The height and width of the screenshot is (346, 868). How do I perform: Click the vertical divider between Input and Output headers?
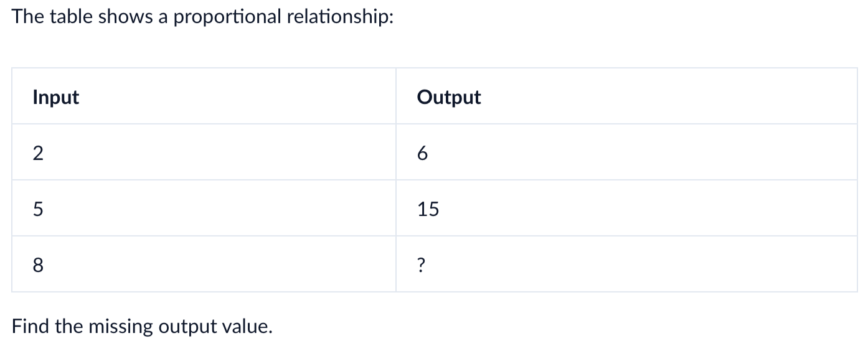[x=396, y=96]
